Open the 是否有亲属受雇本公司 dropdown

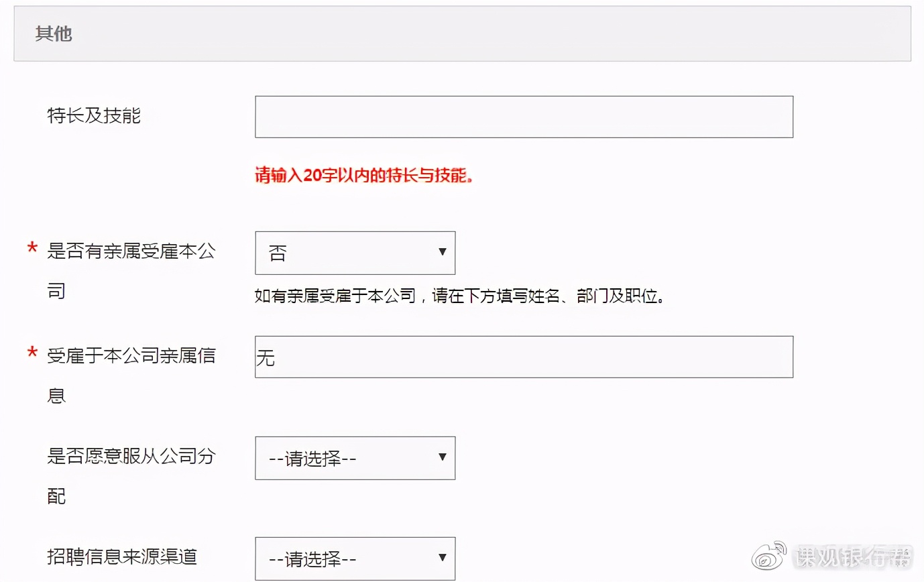coord(355,253)
